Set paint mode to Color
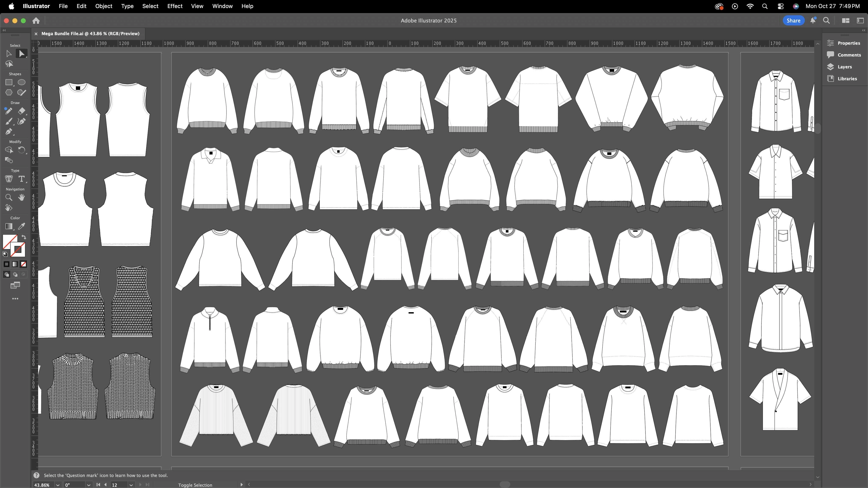Image resolution: width=868 pixels, height=488 pixels. coord(6,264)
